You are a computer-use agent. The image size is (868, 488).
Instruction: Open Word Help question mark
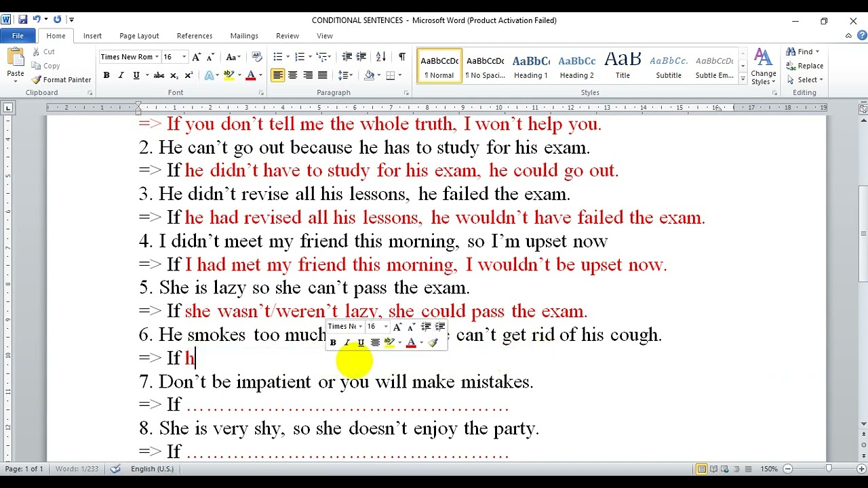861,36
